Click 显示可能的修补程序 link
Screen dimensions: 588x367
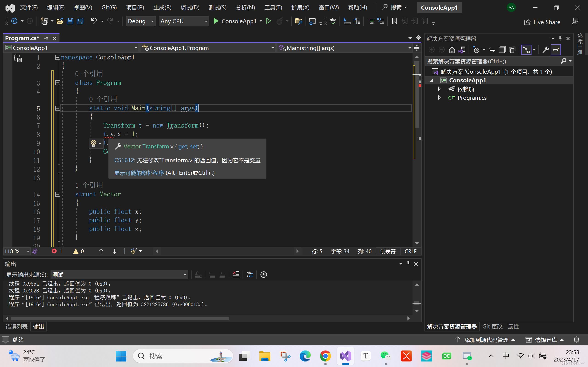click(x=139, y=172)
